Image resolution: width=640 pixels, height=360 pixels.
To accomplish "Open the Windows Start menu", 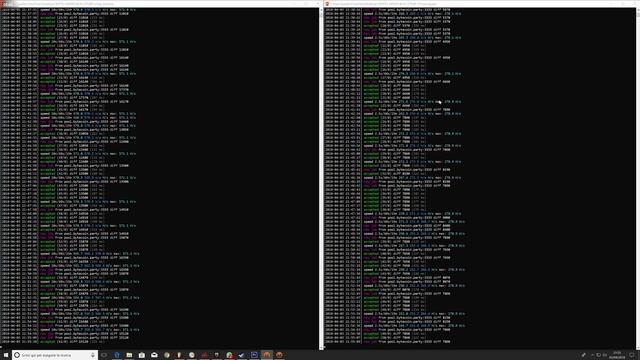I will 6,355.
